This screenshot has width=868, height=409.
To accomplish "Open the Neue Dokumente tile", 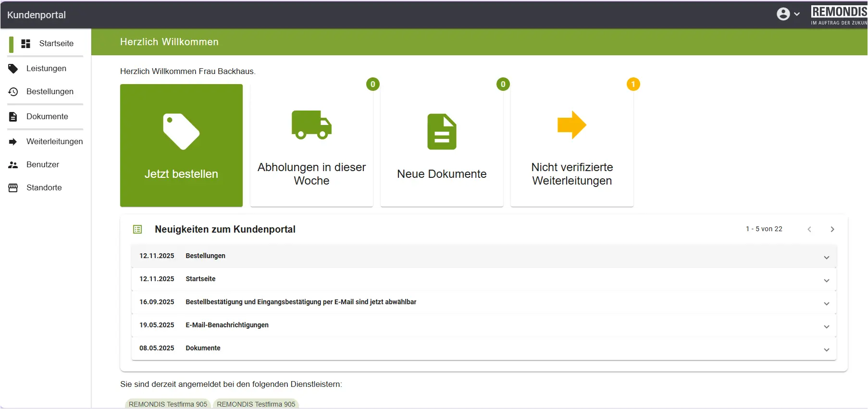I will [x=442, y=146].
